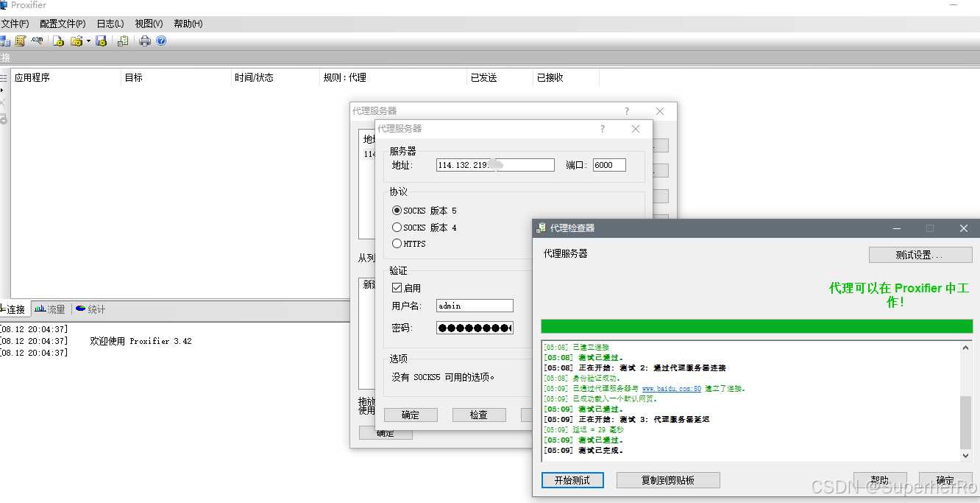Viewport: 980px width, 503px height.
Task: Open 配置文件(P) menu
Action: 63,24
